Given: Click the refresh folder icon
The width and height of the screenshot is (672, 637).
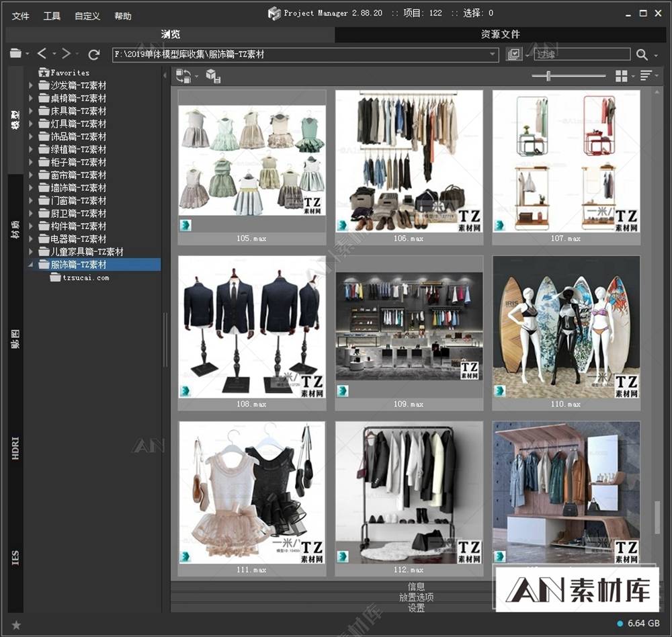Looking at the screenshot, I should pyautogui.click(x=94, y=54).
